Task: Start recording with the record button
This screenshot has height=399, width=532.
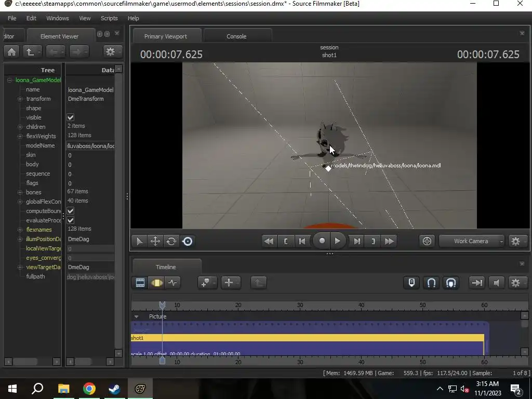Action: (x=322, y=241)
